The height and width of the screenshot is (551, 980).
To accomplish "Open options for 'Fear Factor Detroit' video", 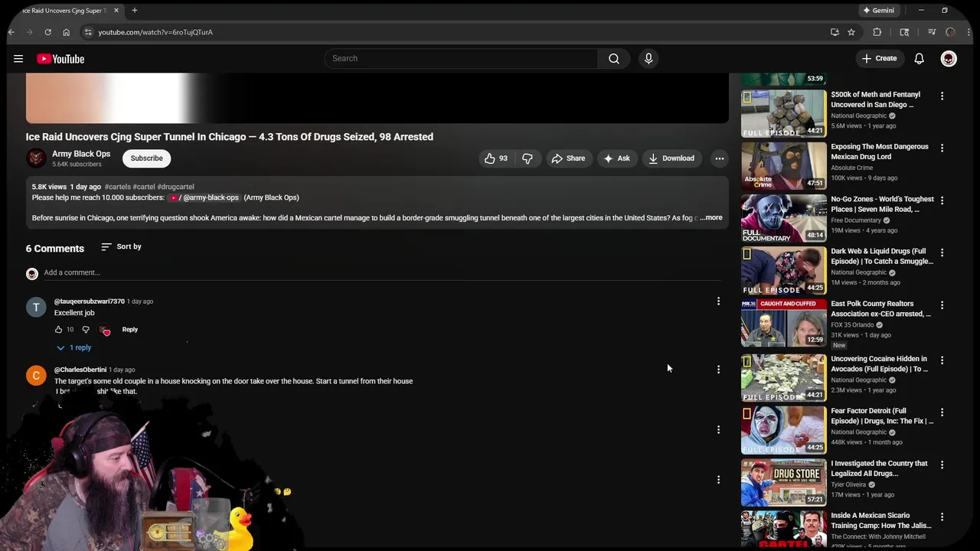I will [942, 412].
